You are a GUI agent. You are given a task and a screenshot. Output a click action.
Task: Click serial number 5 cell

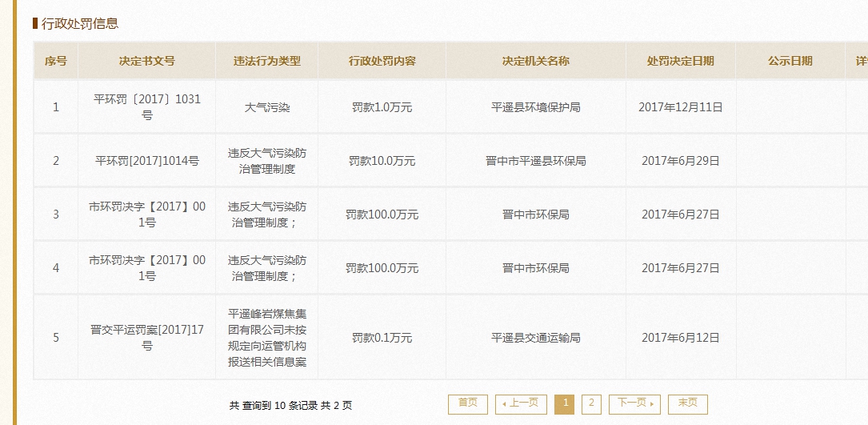click(56, 338)
